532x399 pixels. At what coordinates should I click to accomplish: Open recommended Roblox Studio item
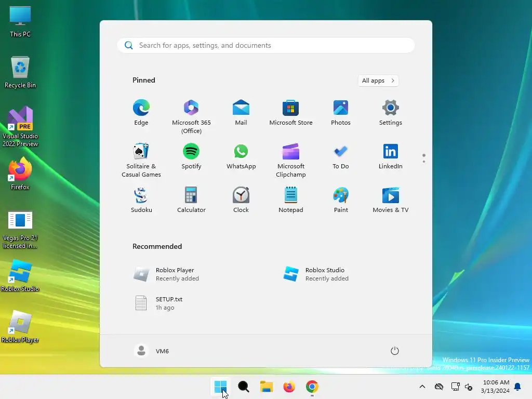coord(315,274)
